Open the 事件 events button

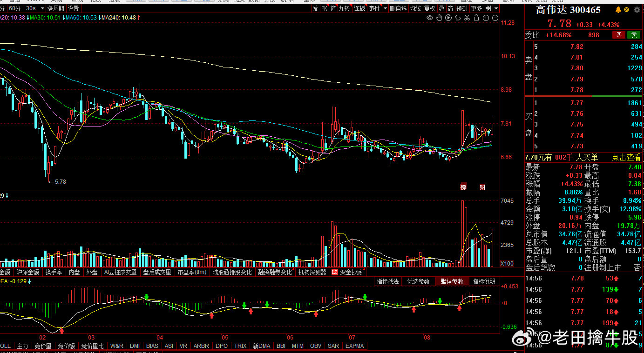(x=374, y=8)
